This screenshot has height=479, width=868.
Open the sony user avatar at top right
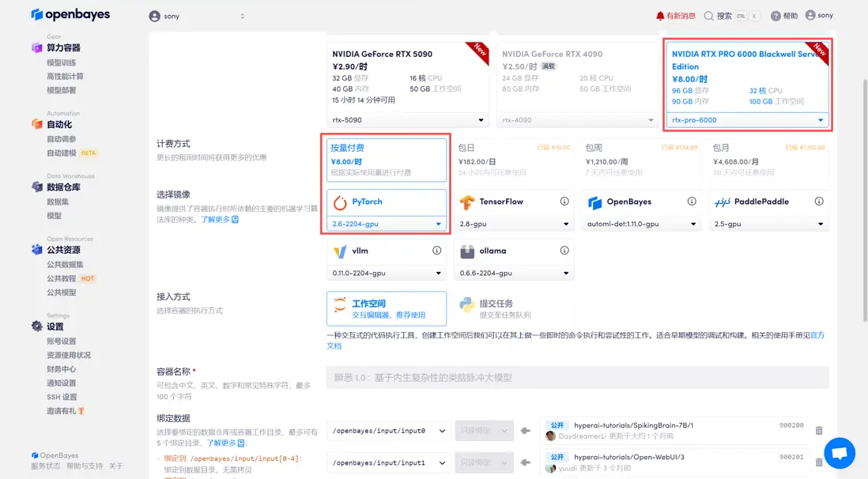pyautogui.click(x=810, y=15)
